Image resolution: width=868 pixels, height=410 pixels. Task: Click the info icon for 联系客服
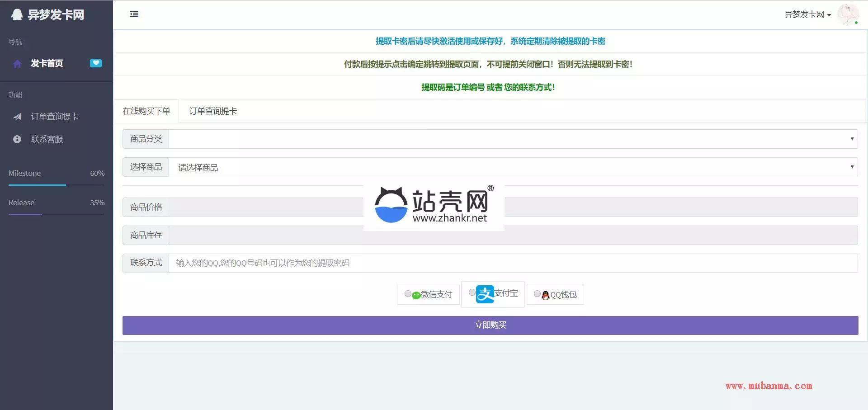pyautogui.click(x=17, y=139)
